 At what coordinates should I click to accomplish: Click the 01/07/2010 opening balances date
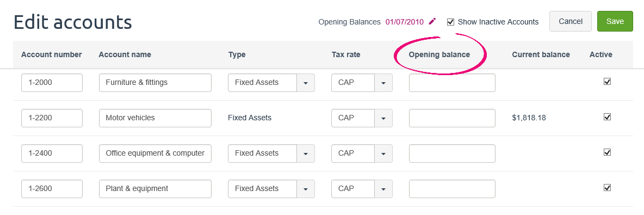pyautogui.click(x=404, y=22)
